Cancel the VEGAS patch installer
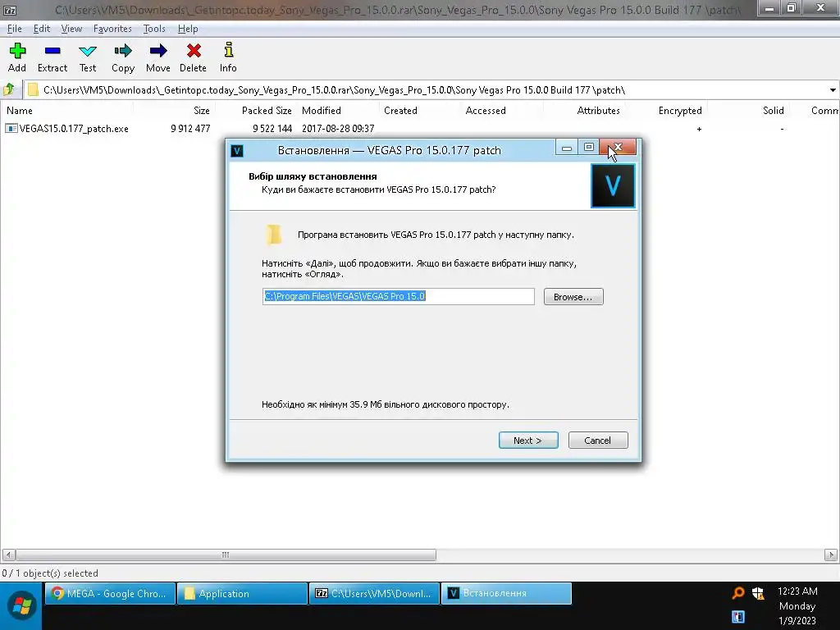The image size is (840, 630). tap(598, 441)
